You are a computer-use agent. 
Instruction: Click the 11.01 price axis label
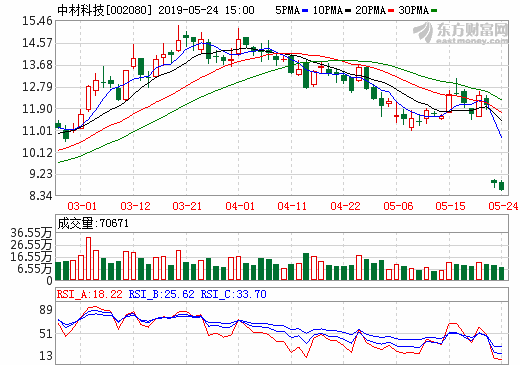[x=37, y=131]
